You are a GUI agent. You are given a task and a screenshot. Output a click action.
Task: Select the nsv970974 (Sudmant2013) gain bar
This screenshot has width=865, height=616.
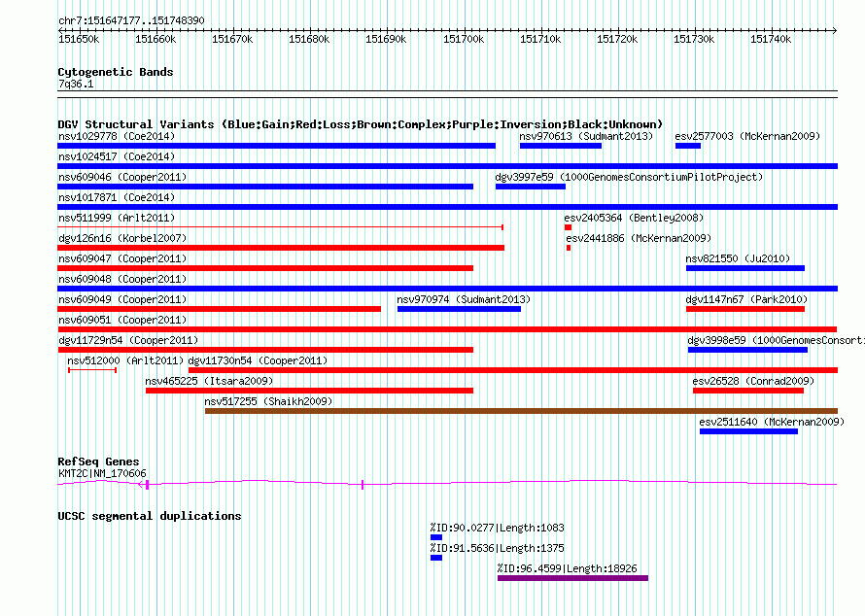click(x=459, y=309)
